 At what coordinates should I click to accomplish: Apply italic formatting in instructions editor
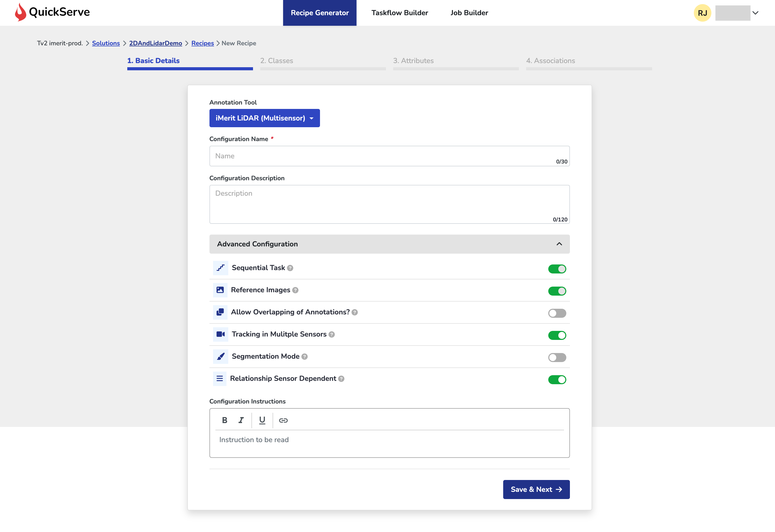point(241,420)
